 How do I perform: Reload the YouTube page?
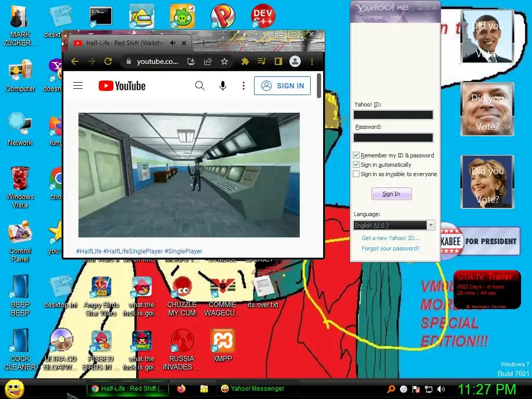pyautogui.click(x=108, y=61)
